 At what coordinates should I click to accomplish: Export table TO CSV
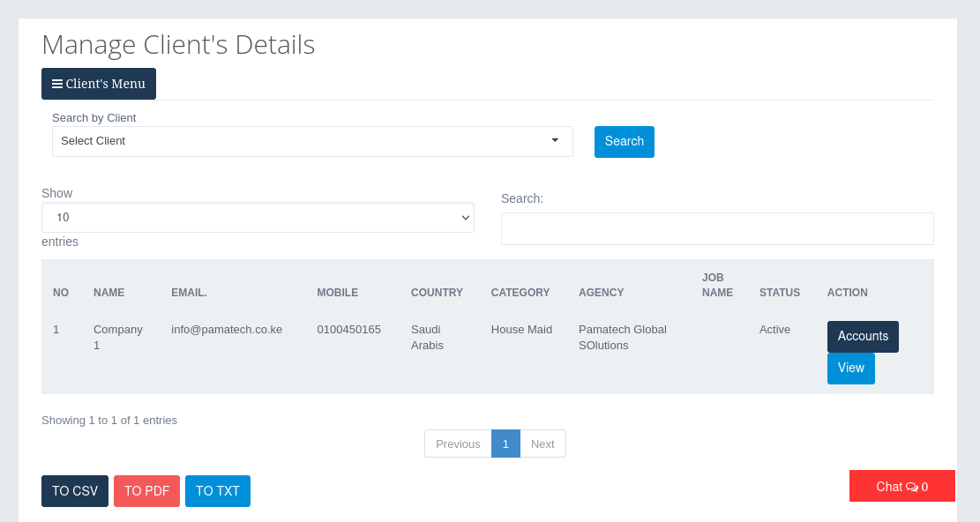75,491
